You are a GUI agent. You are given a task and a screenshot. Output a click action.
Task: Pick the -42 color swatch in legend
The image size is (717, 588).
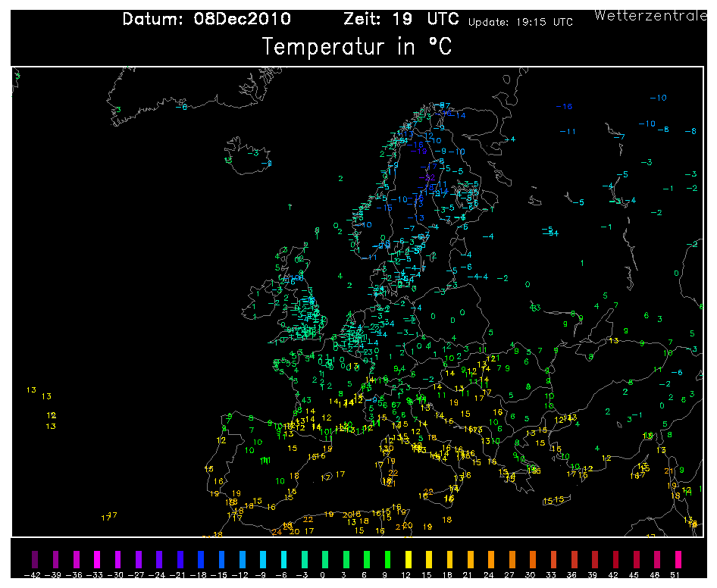pyautogui.click(x=35, y=560)
